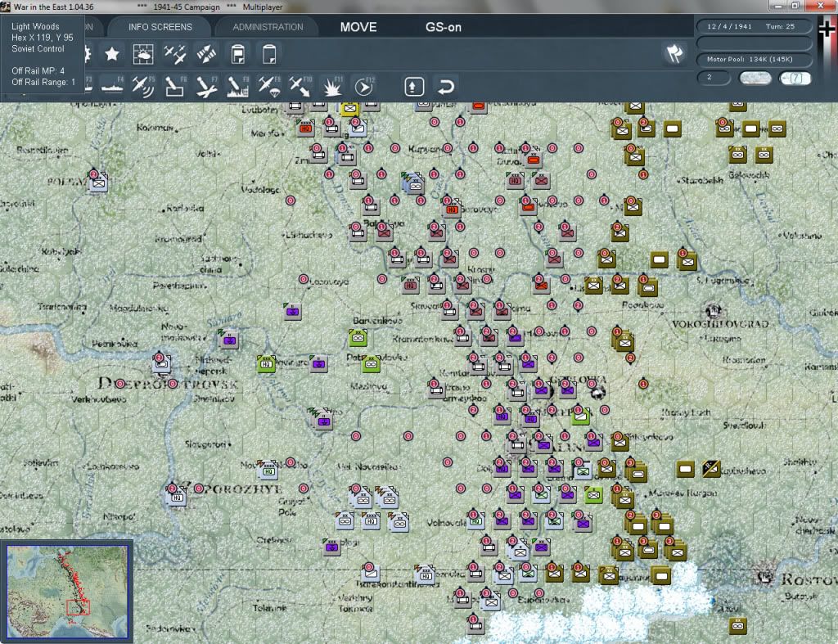Image resolution: width=838 pixels, height=644 pixels.
Task: Click the MOVE mode label
Action: tap(358, 27)
